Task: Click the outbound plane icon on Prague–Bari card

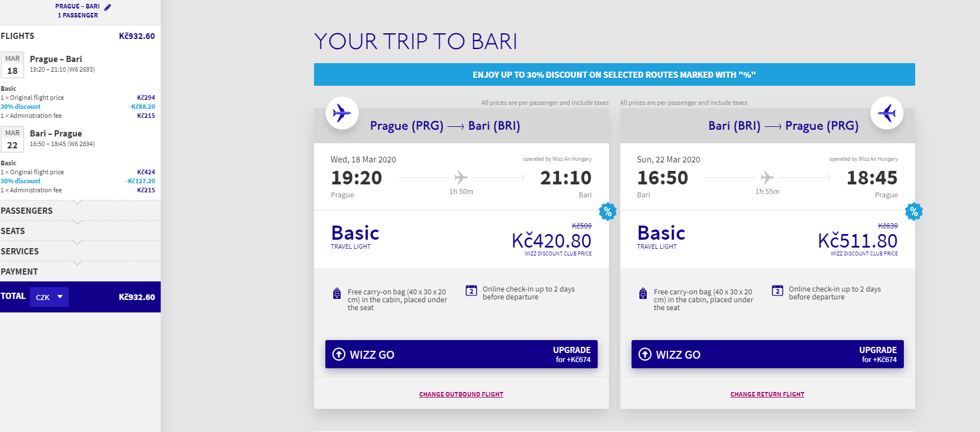Action: pyautogui.click(x=342, y=113)
